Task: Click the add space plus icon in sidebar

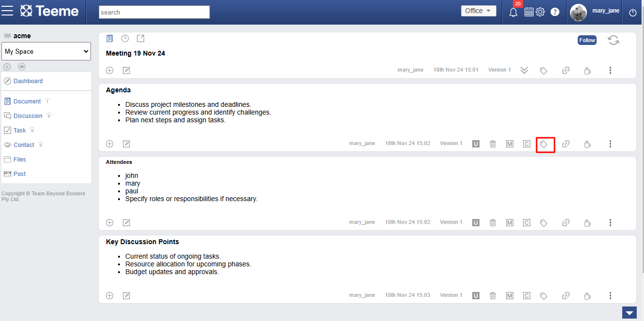Action: pyautogui.click(x=7, y=67)
